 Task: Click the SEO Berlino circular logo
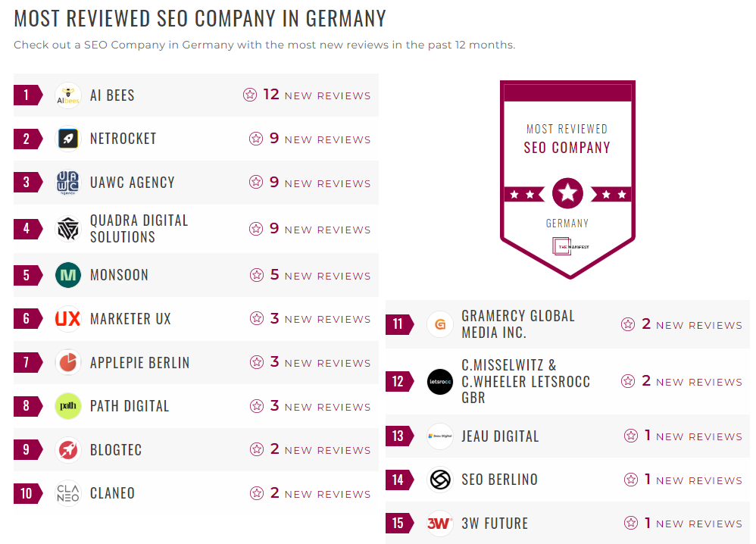(439, 480)
